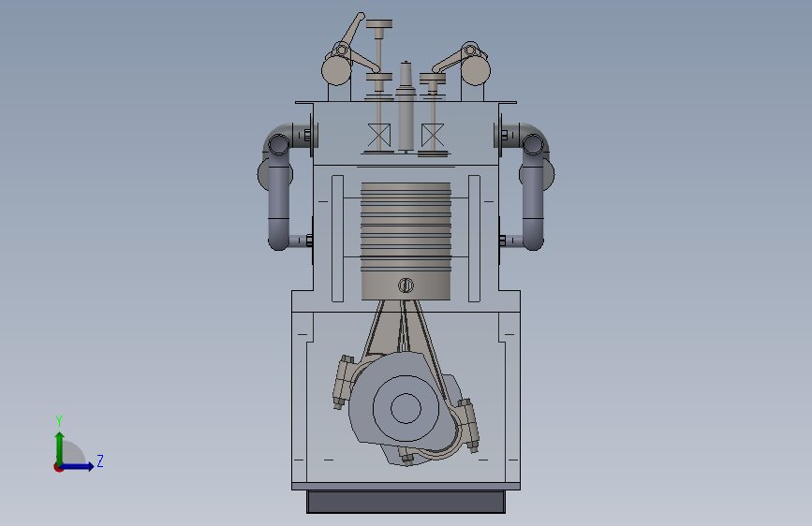Select the right cylinder liner wall
Image resolution: width=812 pixels, height=526 pixels.
[x=474, y=239]
